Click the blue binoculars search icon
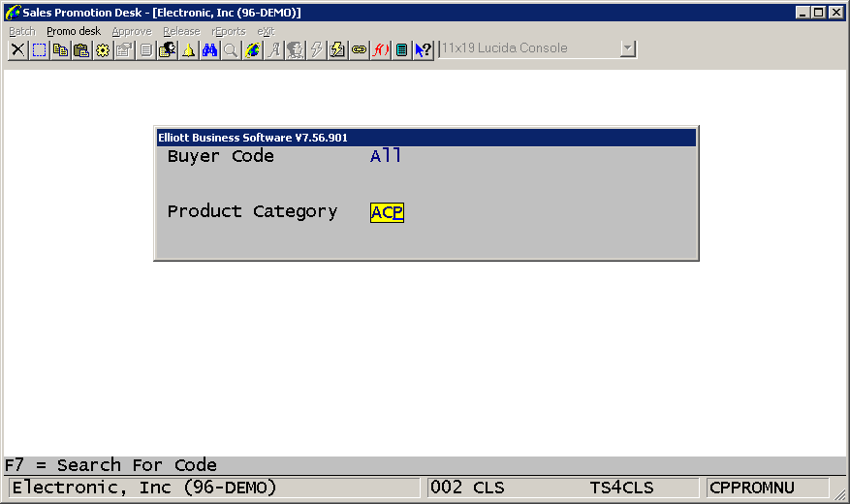 pos(209,49)
